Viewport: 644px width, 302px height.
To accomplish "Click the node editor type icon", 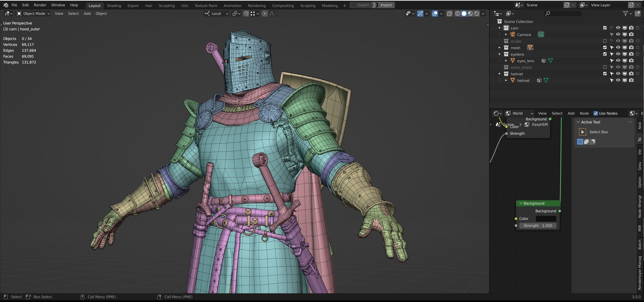I will coord(497,113).
